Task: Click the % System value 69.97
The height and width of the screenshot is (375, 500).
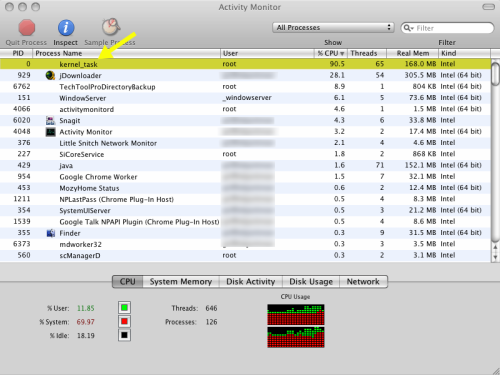Action: pyautogui.click(x=86, y=322)
